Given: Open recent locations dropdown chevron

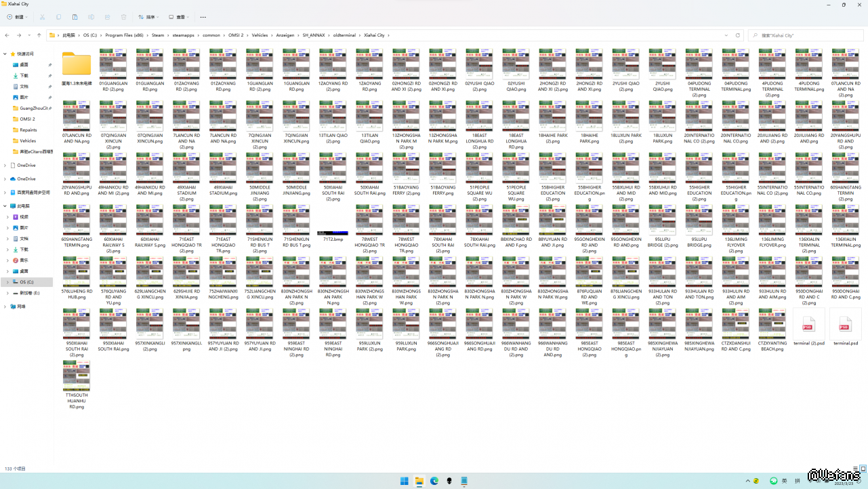Looking at the screenshot, I should 29,35.
